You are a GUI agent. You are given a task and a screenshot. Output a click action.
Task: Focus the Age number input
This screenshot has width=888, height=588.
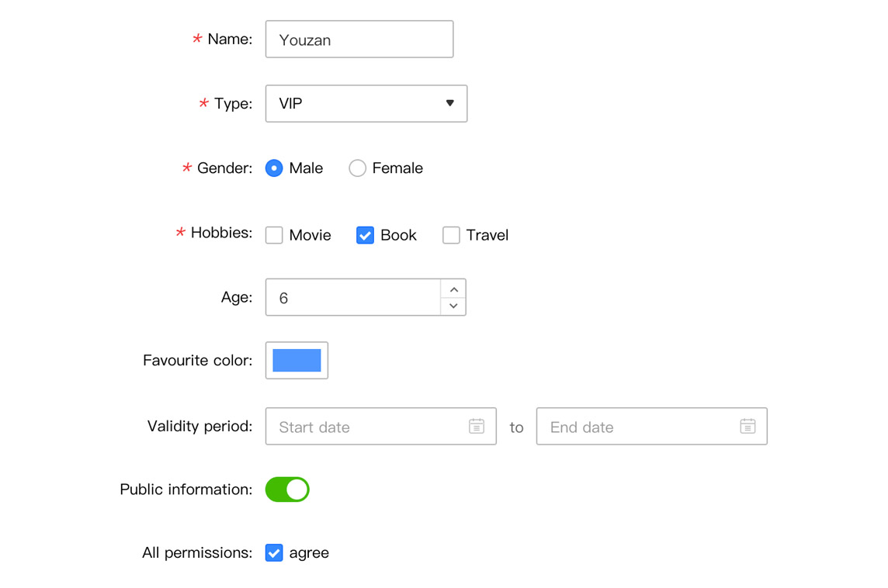(x=353, y=297)
